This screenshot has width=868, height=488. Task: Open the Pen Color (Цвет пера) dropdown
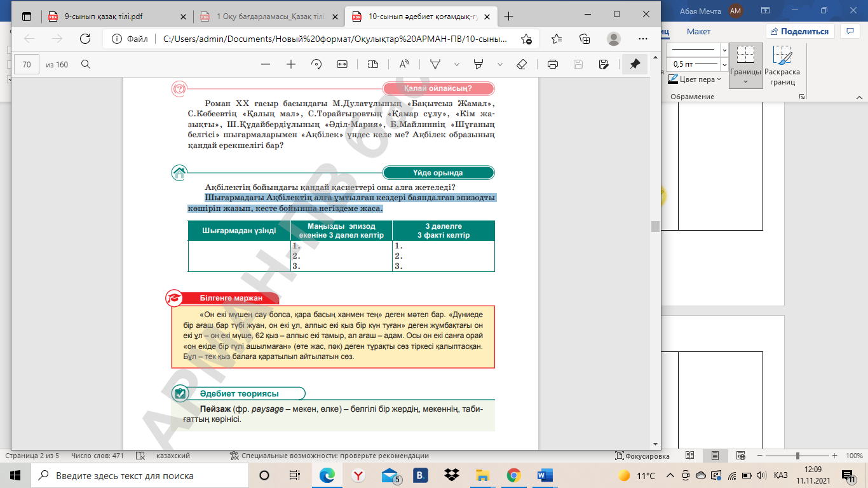(x=696, y=79)
